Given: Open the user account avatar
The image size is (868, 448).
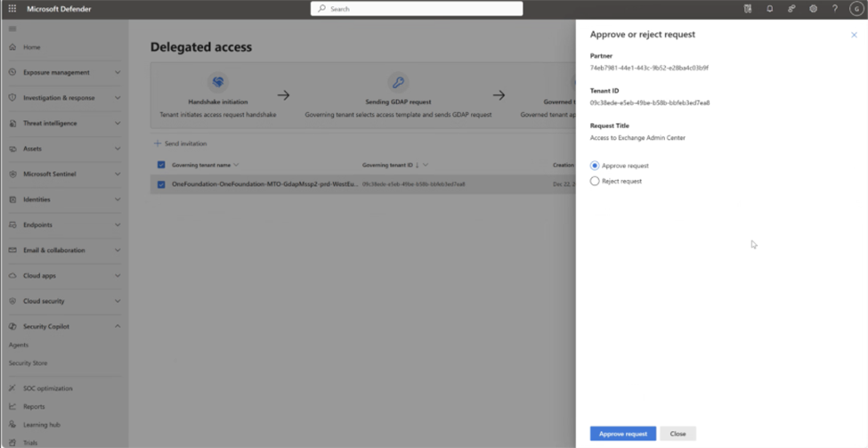Looking at the screenshot, I should (x=856, y=9).
